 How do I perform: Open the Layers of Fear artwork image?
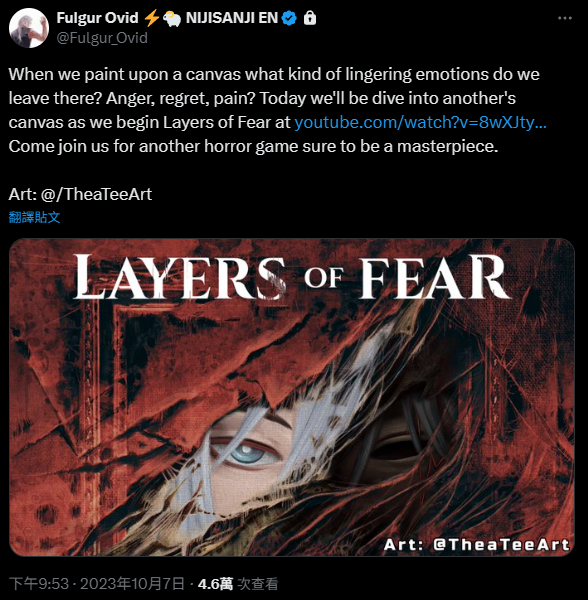(292, 397)
